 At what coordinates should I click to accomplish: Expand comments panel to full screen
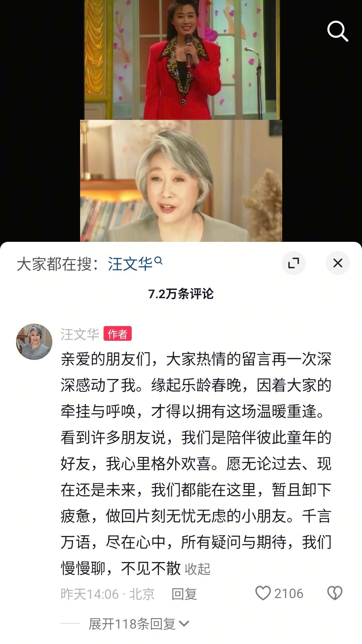point(294,263)
